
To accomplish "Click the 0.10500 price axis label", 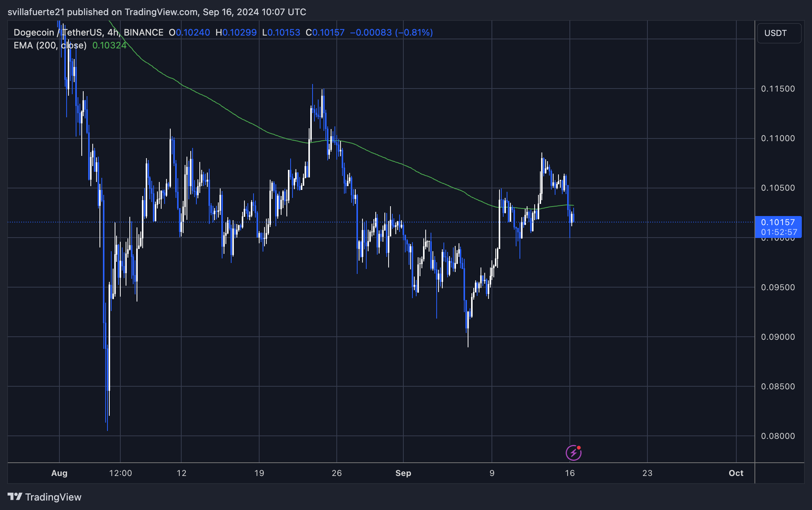I will point(778,188).
